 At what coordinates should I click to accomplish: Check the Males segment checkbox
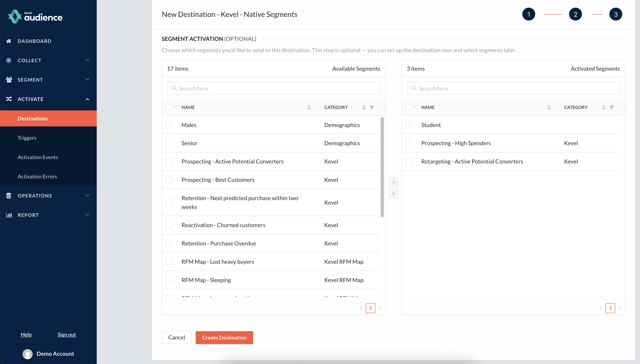pyautogui.click(x=169, y=125)
